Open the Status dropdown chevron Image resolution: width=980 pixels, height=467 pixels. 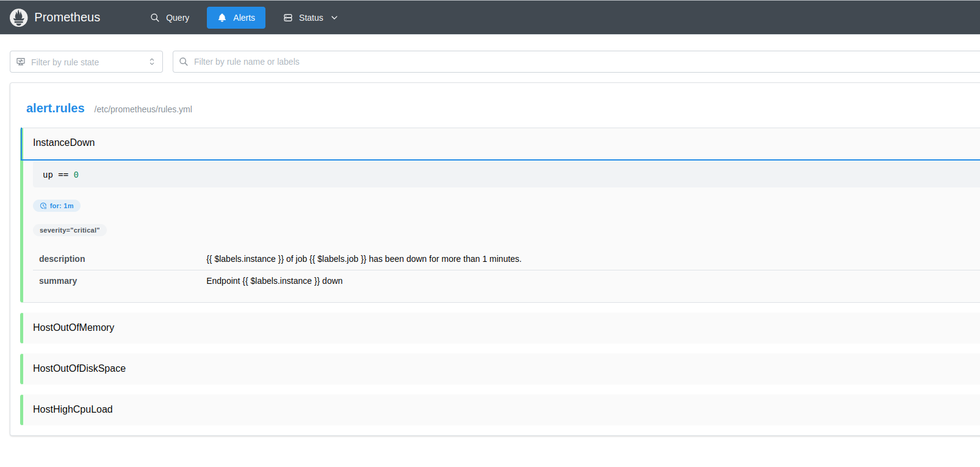point(334,18)
